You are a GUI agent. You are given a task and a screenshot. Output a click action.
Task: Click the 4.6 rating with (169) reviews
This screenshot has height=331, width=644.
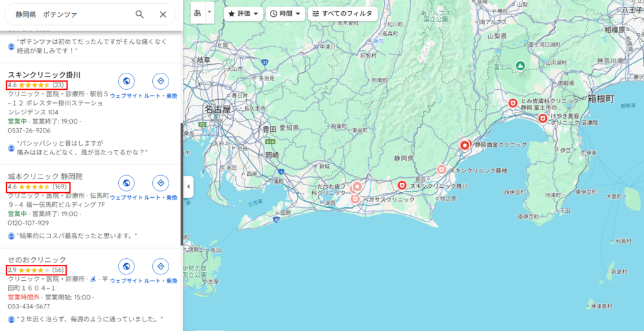point(37,187)
